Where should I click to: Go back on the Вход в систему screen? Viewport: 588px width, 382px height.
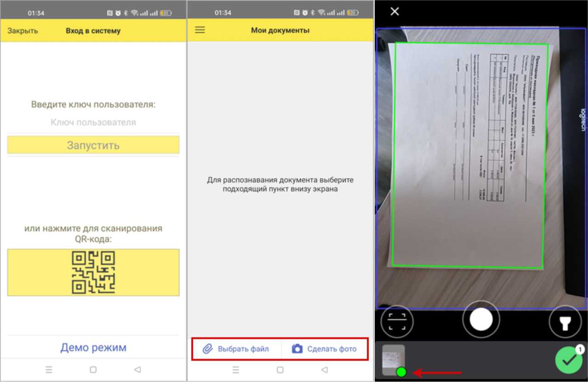[x=137, y=370]
